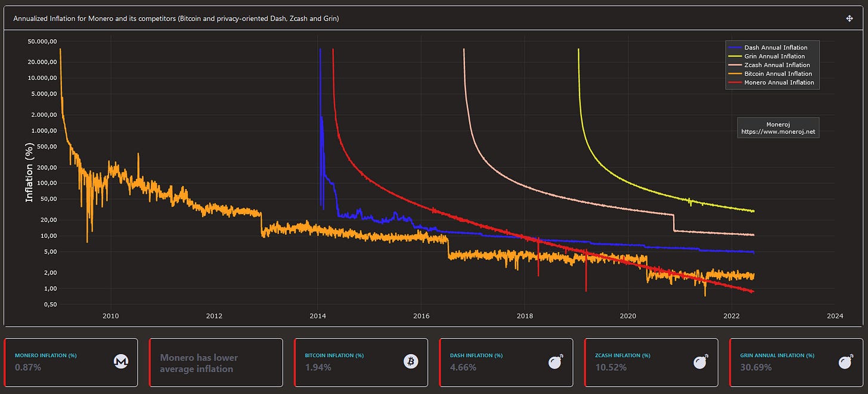Toggle Dash Annual Inflation legend entry

(772, 47)
